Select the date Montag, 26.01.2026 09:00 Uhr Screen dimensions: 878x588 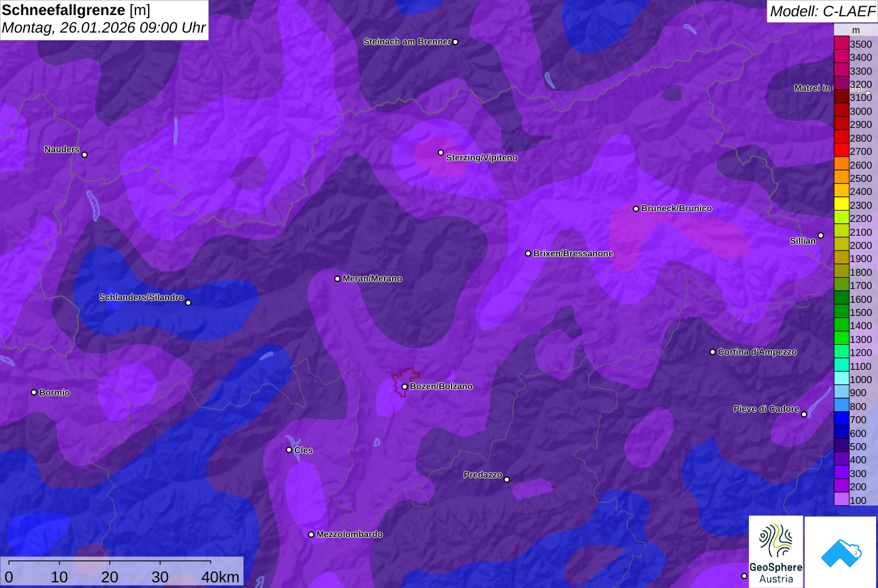pyautogui.click(x=104, y=28)
